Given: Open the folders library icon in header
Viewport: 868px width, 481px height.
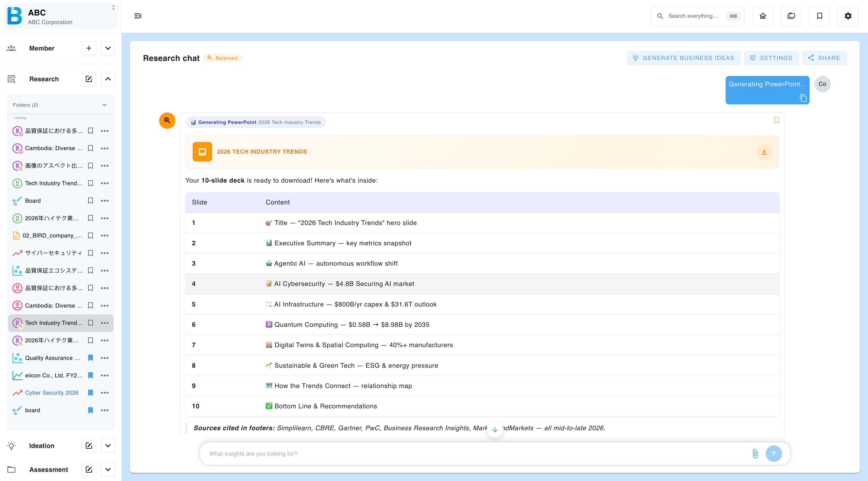Looking at the screenshot, I should (791, 16).
